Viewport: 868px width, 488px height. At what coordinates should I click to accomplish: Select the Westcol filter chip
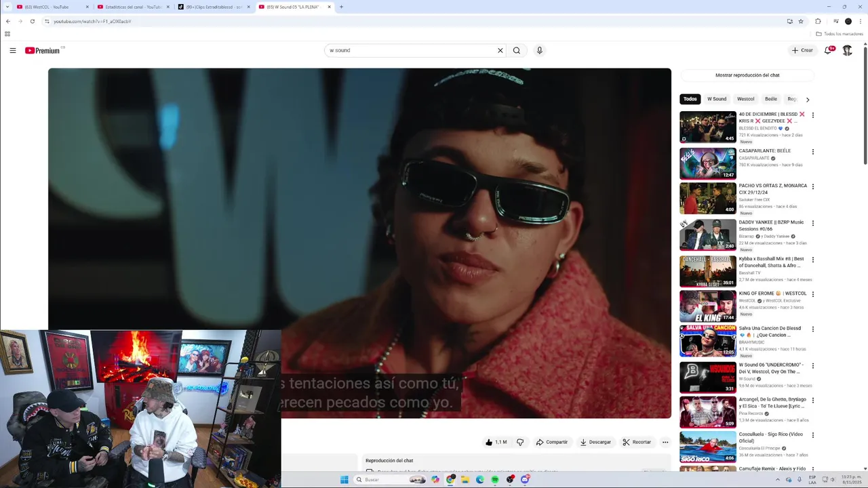pyautogui.click(x=745, y=99)
